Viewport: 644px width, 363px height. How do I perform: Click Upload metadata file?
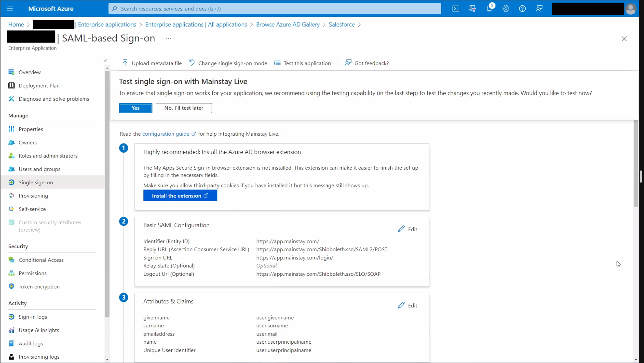[152, 63]
